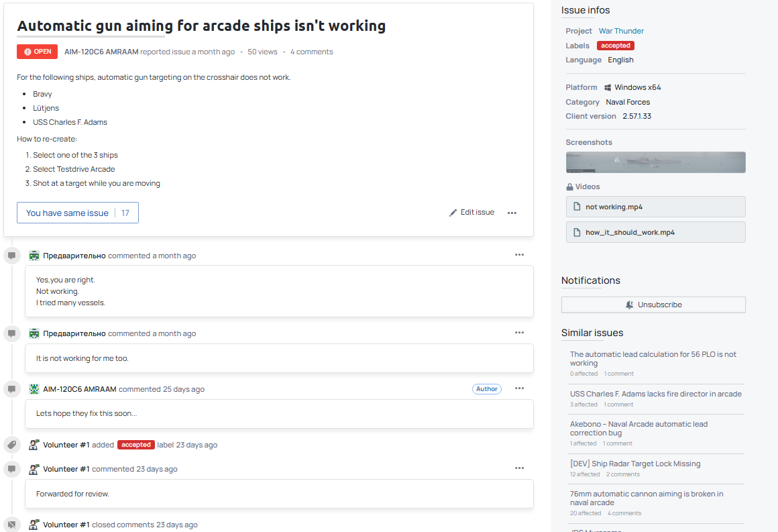Viewport: 778px width, 532px height.
Task: Open 'USS Charles F. Adams lacks fire director' issue
Action: [655, 394]
